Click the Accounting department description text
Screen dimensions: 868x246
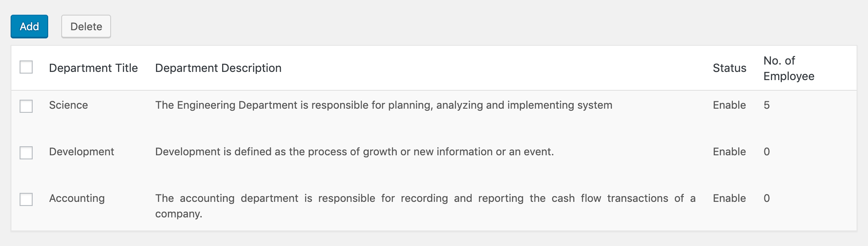[425, 199]
